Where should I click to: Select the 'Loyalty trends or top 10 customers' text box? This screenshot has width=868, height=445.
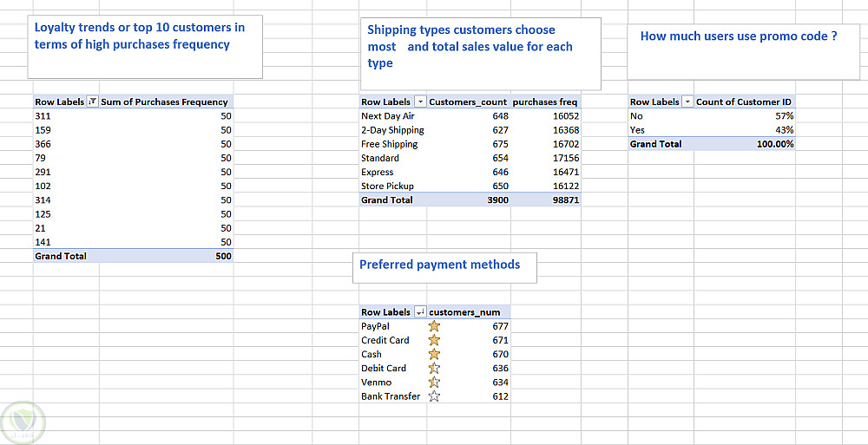click(145, 47)
